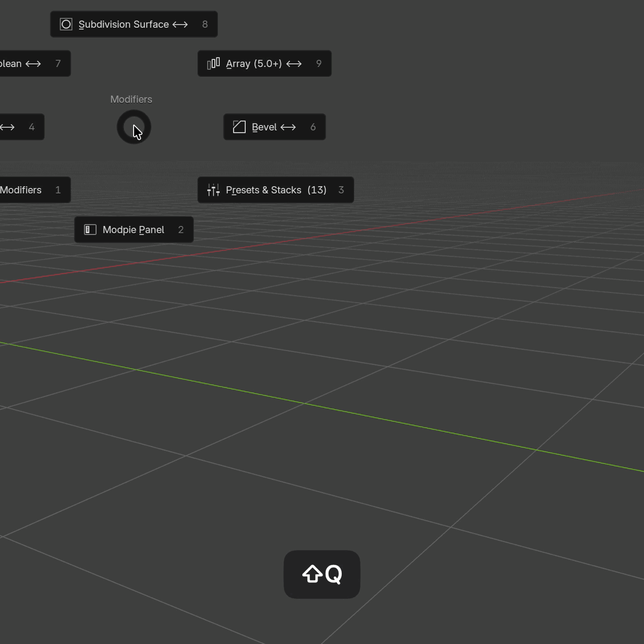The width and height of the screenshot is (644, 644).
Task: Click the Modifiers pie center ring
Action: (134, 127)
